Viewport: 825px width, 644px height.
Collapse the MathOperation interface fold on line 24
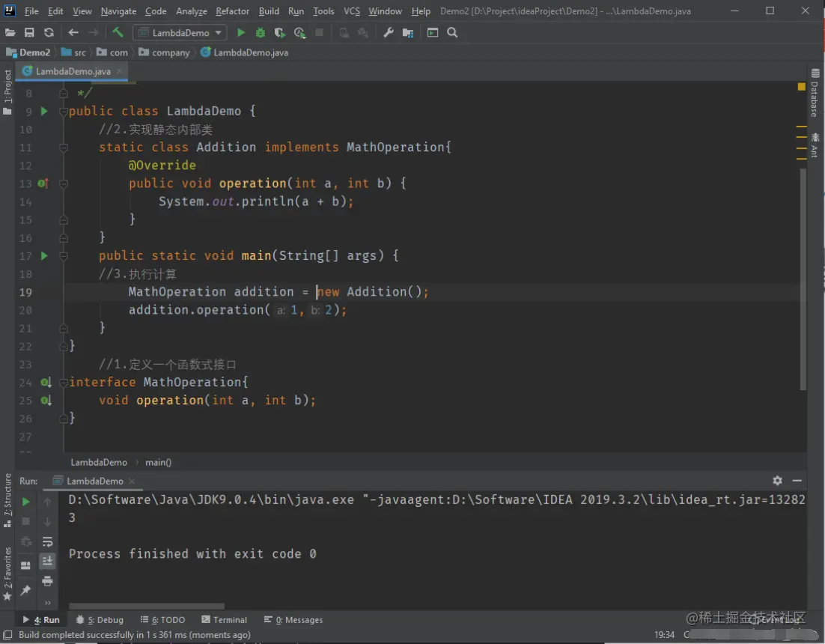pyautogui.click(x=64, y=383)
